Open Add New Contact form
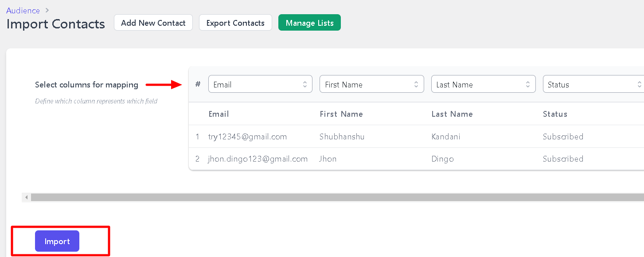The width and height of the screenshot is (644, 257). click(x=153, y=23)
